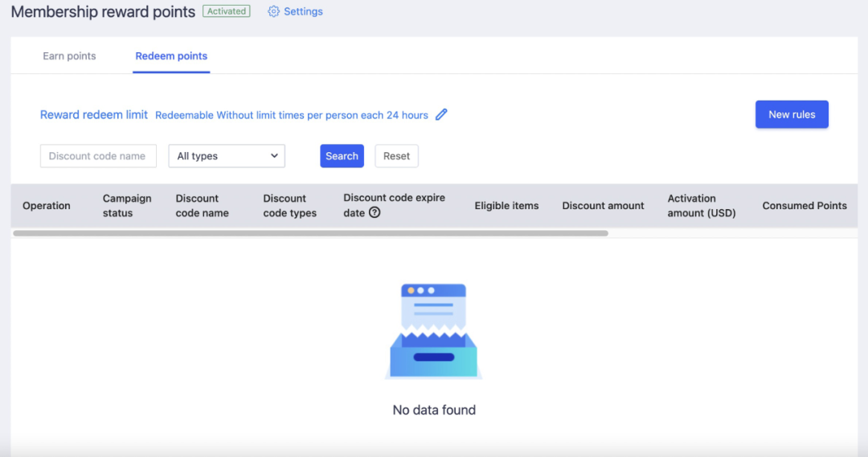The height and width of the screenshot is (457, 868).
Task: Show help for Discount code expire date
Action: (x=375, y=212)
